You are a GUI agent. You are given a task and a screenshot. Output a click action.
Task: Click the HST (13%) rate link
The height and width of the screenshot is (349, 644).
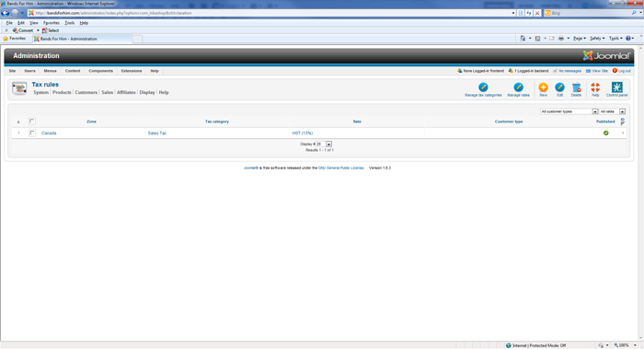(303, 134)
